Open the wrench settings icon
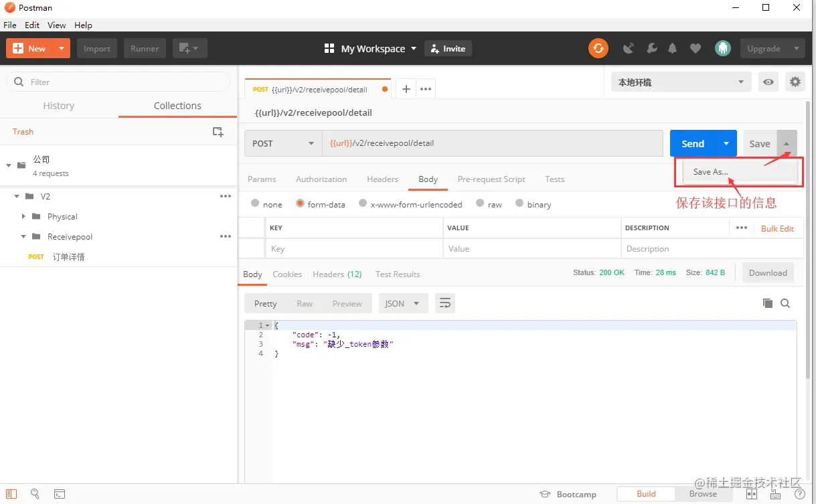 click(x=651, y=48)
